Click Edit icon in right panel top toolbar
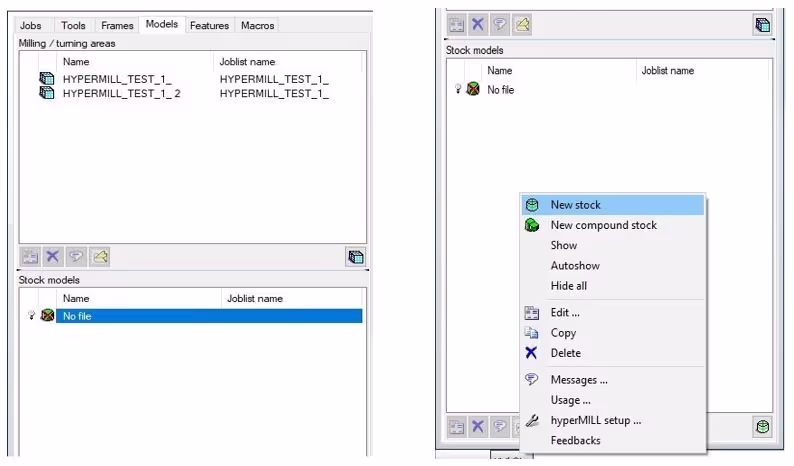The image size is (794, 466). [456, 24]
